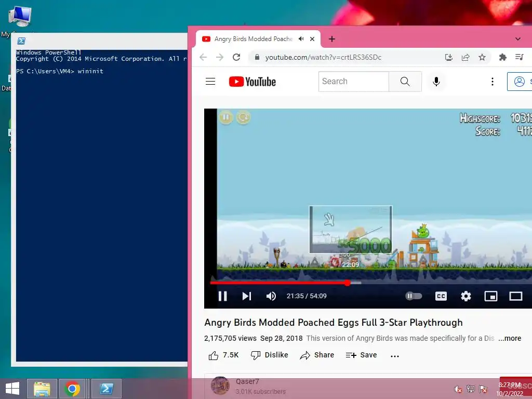Click the install app icon in address bar
532x399 pixels.
point(448,57)
